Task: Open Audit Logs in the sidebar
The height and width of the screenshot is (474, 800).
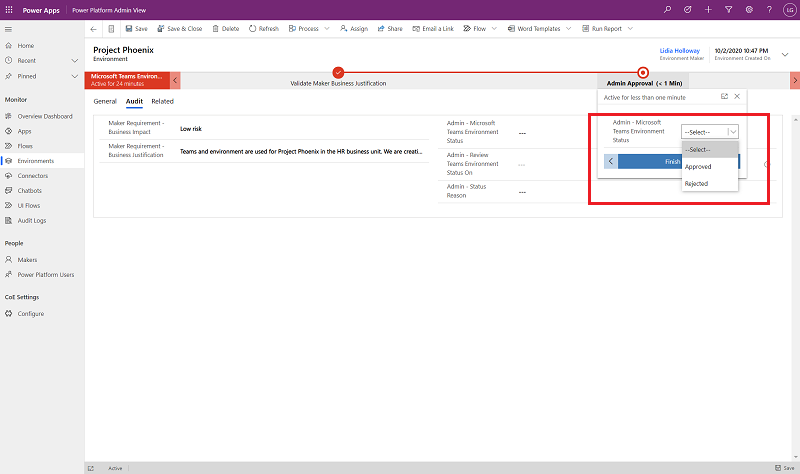Action: pos(32,220)
